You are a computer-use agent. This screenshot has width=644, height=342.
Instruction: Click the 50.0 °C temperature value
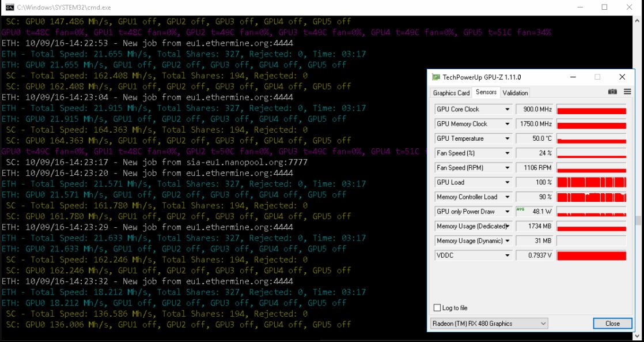coord(534,138)
